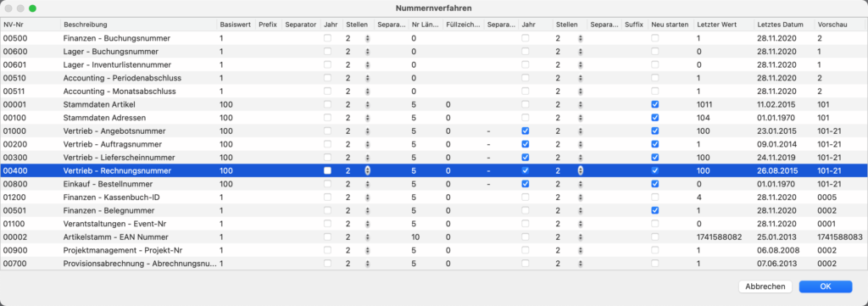The height and width of the screenshot is (306, 868).
Task: Click the Abbrechen button
Action: click(x=765, y=287)
